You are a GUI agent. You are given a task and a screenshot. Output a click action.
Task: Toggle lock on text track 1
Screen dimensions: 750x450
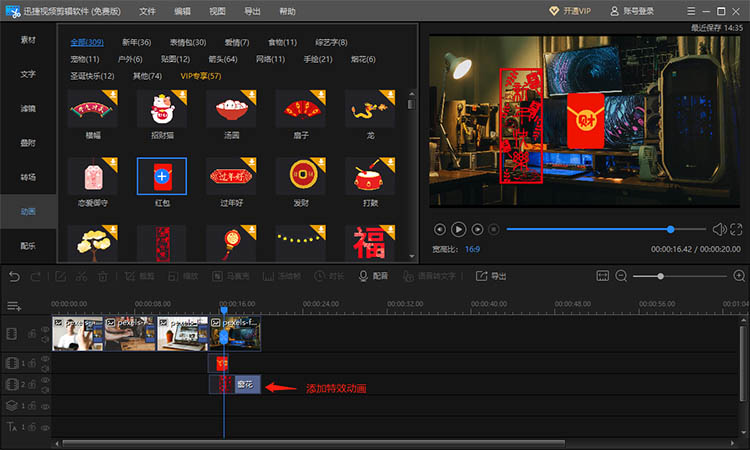tap(32, 427)
